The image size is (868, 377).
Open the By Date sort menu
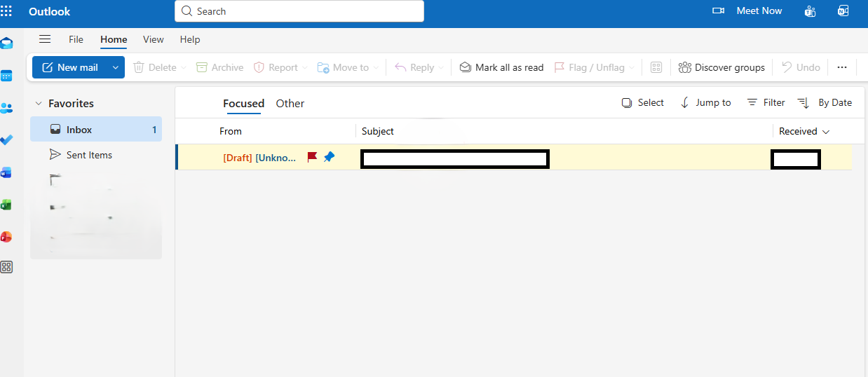click(825, 102)
